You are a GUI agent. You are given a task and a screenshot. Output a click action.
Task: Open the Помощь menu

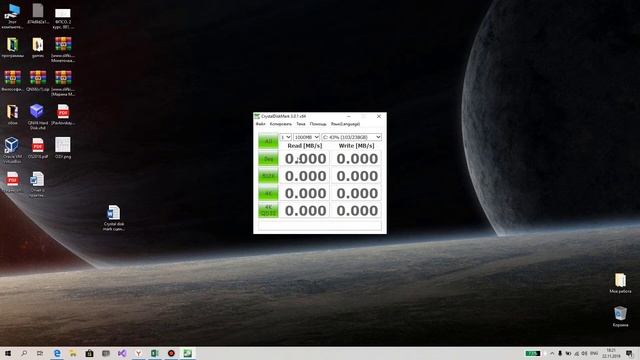click(318, 124)
